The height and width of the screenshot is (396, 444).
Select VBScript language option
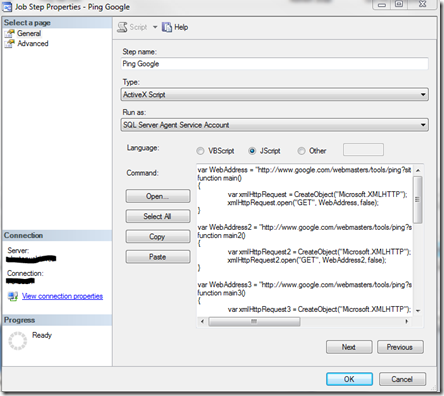point(200,151)
